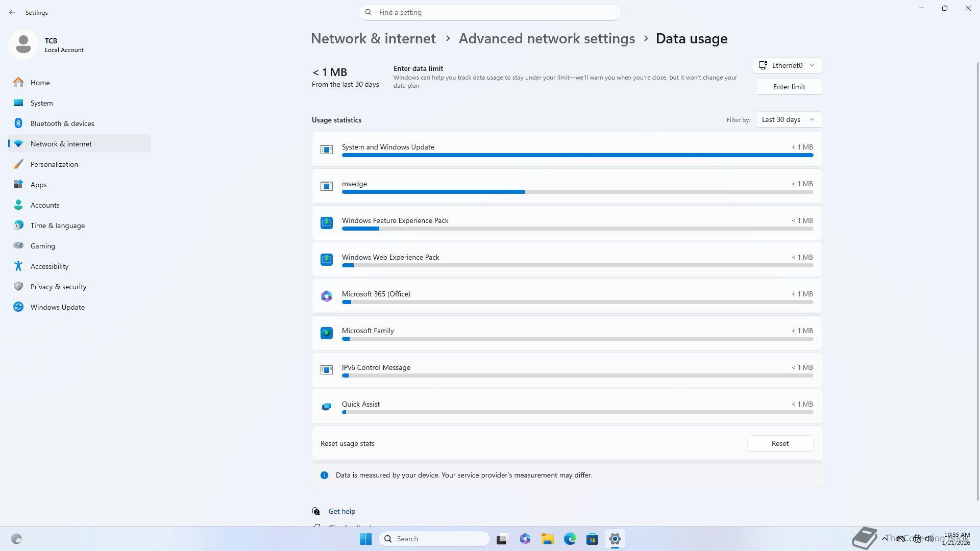Screen dimensions: 980x551
Task: Click the Find a setting search box
Action: click(490, 12)
